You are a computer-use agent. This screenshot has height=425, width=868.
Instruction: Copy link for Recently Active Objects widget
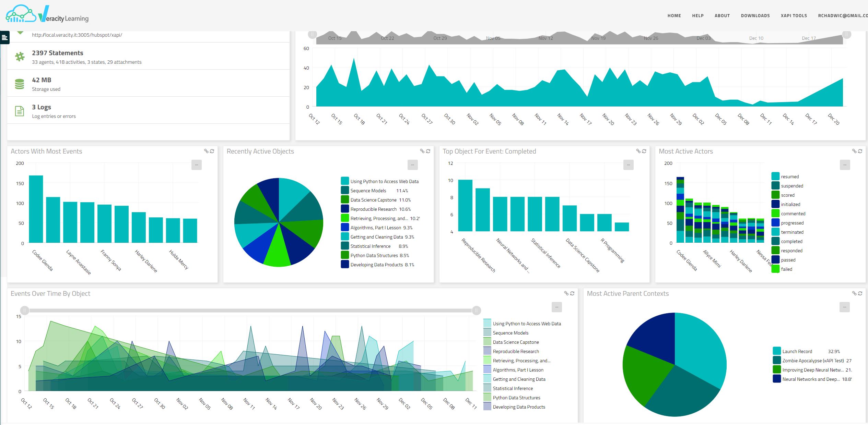(422, 151)
